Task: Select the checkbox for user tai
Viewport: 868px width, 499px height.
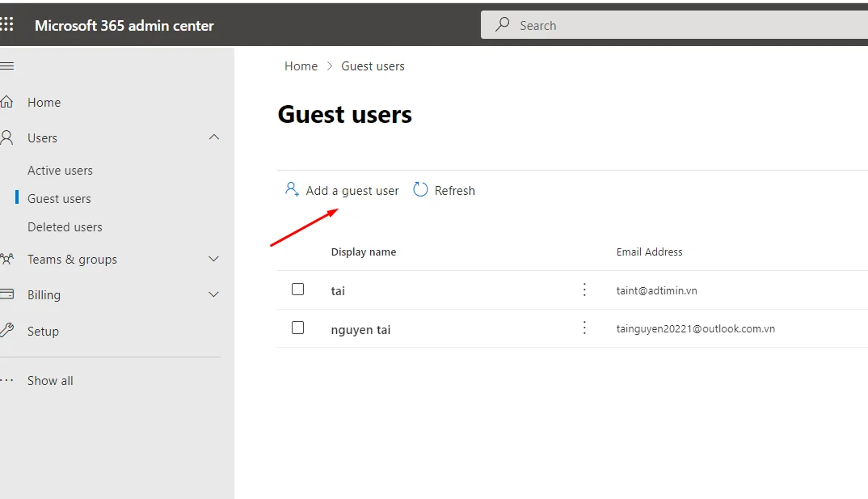Action: click(298, 289)
